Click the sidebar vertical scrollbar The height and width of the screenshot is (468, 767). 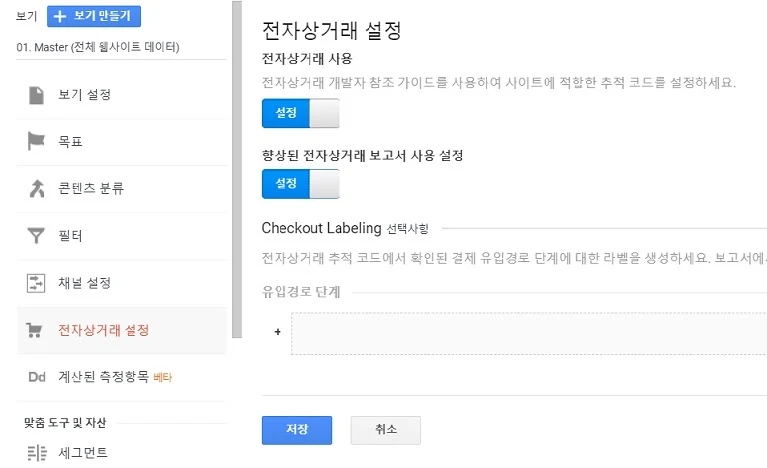pyautogui.click(x=236, y=170)
